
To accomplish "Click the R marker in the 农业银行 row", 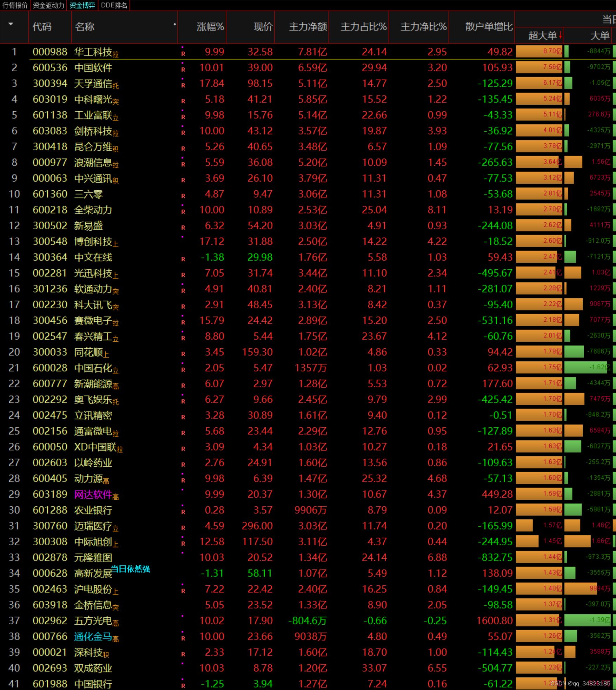I will 183,512.
